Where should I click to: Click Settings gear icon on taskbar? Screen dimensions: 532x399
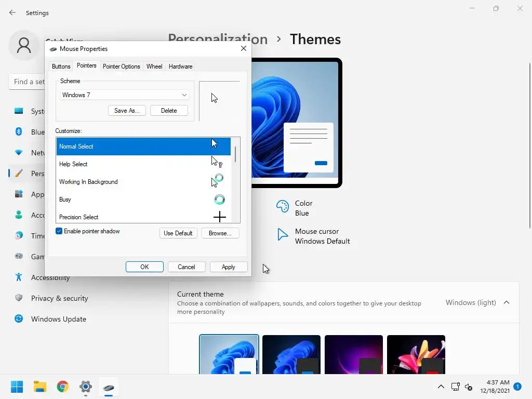[x=86, y=387]
